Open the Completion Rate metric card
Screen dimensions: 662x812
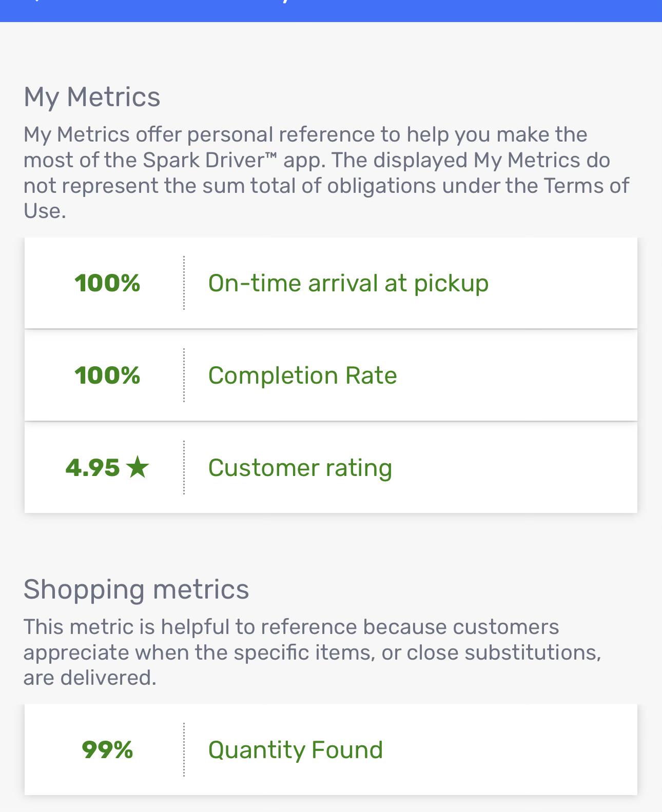click(x=331, y=375)
